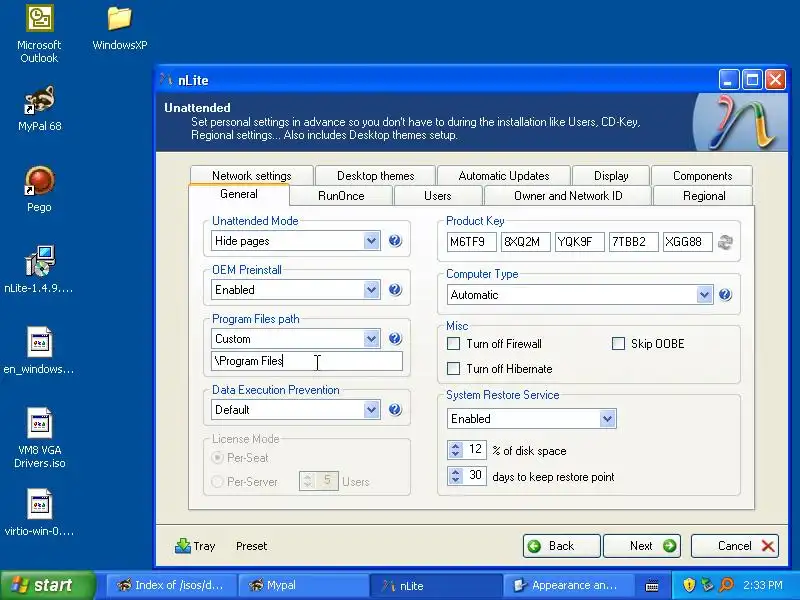Show help for Unattended Mode

tap(395, 240)
